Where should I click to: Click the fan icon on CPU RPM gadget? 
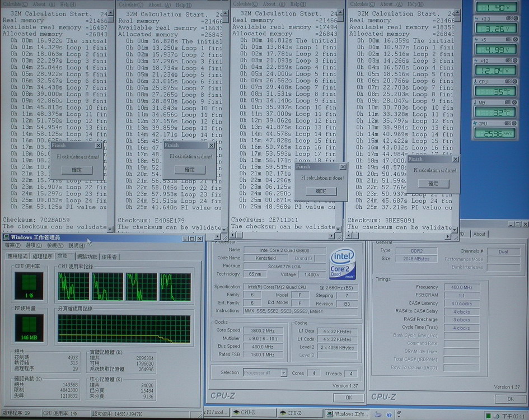click(x=475, y=124)
